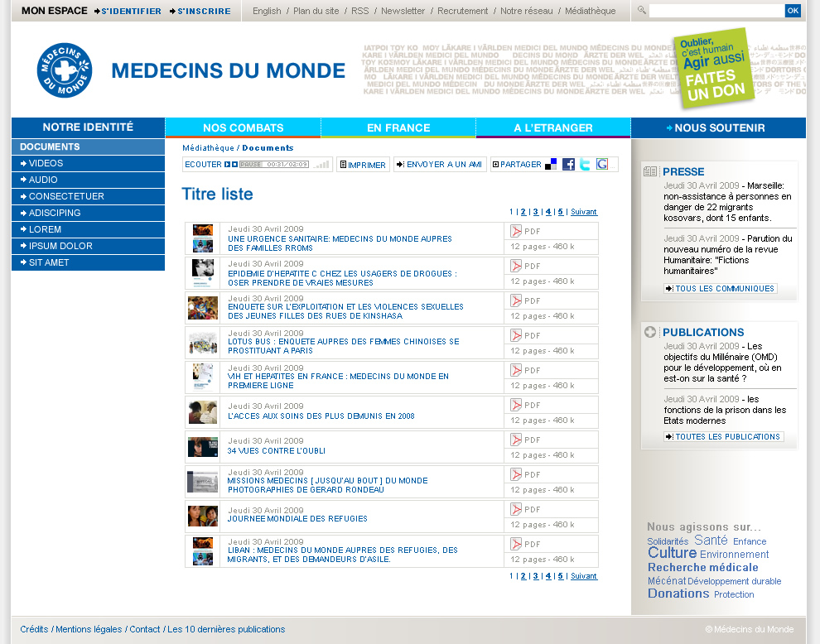The width and height of the screenshot is (820, 644).
Task: Share on Delicious icon
Action: click(x=551, y=164)
